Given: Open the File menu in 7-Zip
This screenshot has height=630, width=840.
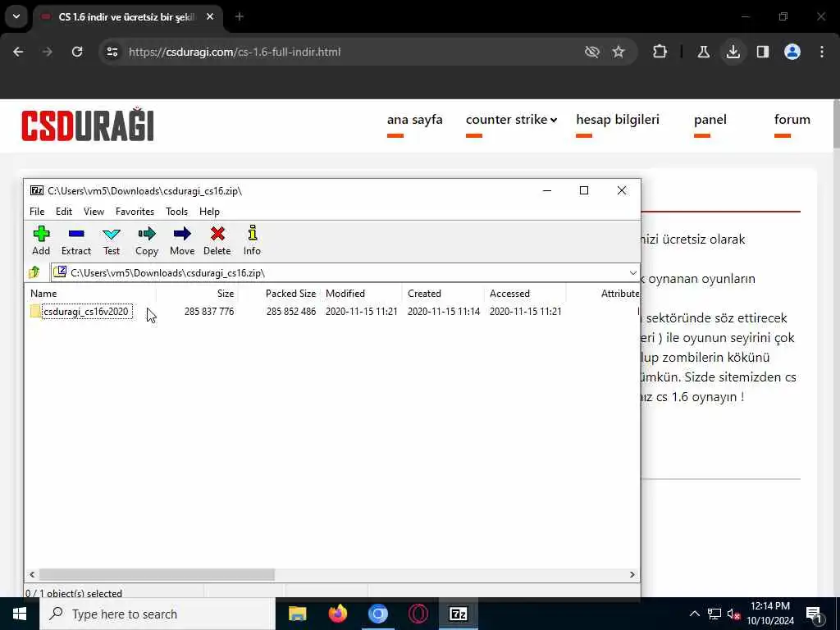Looking at the screenshot, I should point(37,212).
